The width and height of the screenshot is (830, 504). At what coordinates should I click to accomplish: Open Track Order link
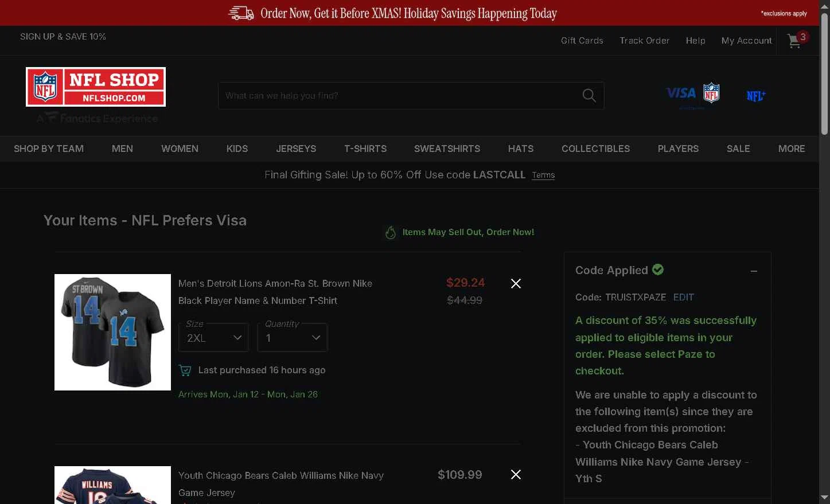pyautogui.click(x=644, y=41)
